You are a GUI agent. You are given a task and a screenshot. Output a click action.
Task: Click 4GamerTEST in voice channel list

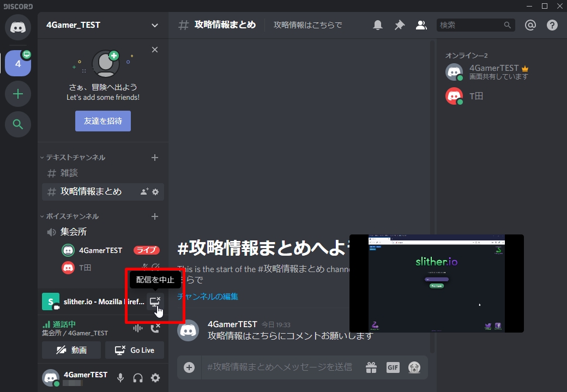100,250
